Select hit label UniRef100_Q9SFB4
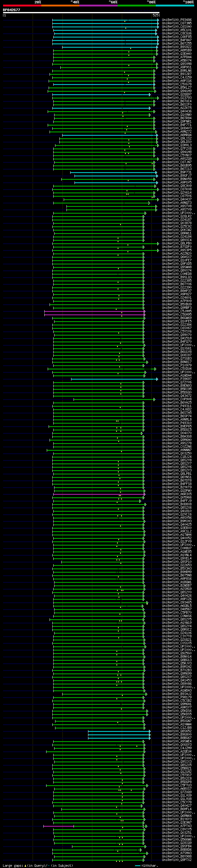Image resolution: width=197 pixels, height=868 pixels. pos(177,846)
